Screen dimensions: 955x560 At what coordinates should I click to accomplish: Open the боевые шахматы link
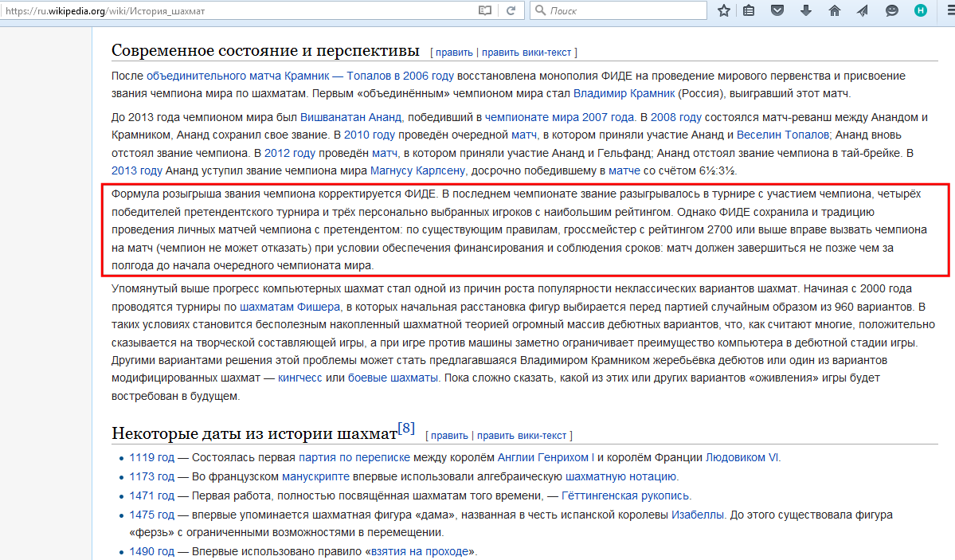(393, 378)
